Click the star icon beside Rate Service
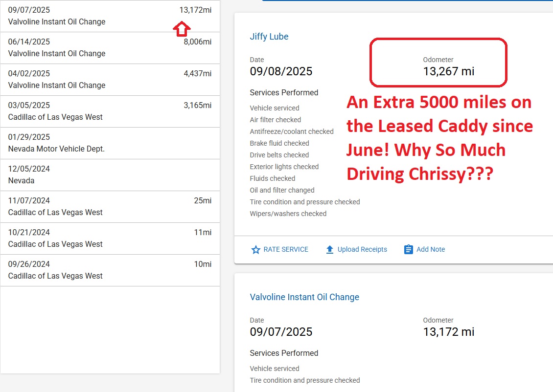Viewport: 553px width, 392px height. pos(255,250)
